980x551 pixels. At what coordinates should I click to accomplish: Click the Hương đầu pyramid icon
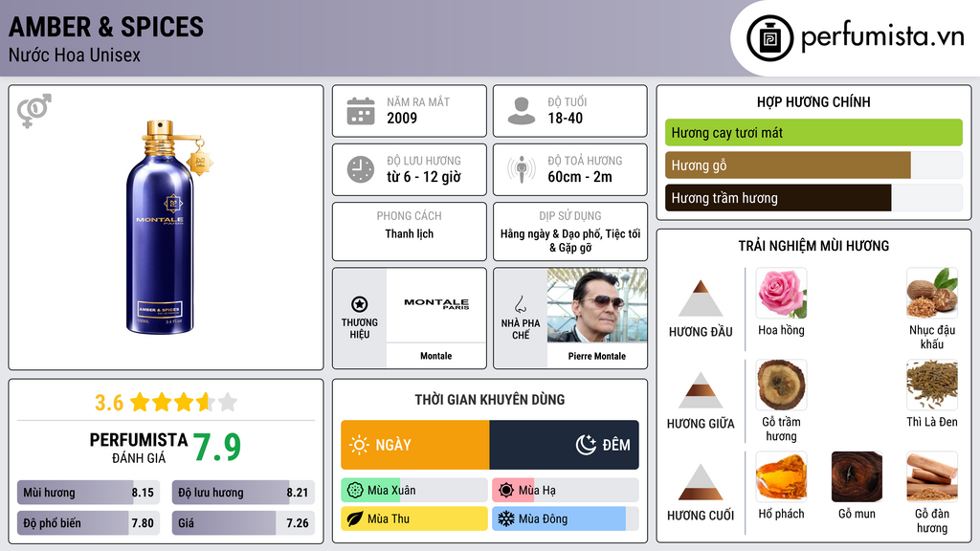[x=701, y=298]
